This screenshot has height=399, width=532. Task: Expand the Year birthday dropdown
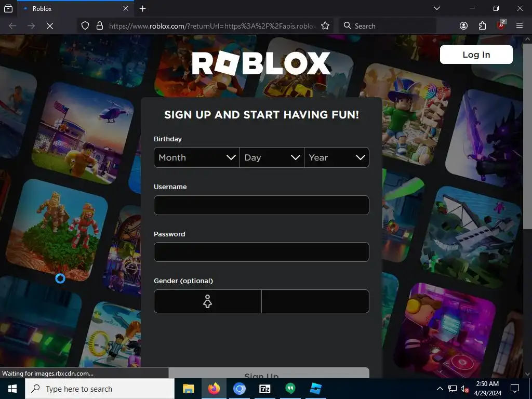coord(337,157)
